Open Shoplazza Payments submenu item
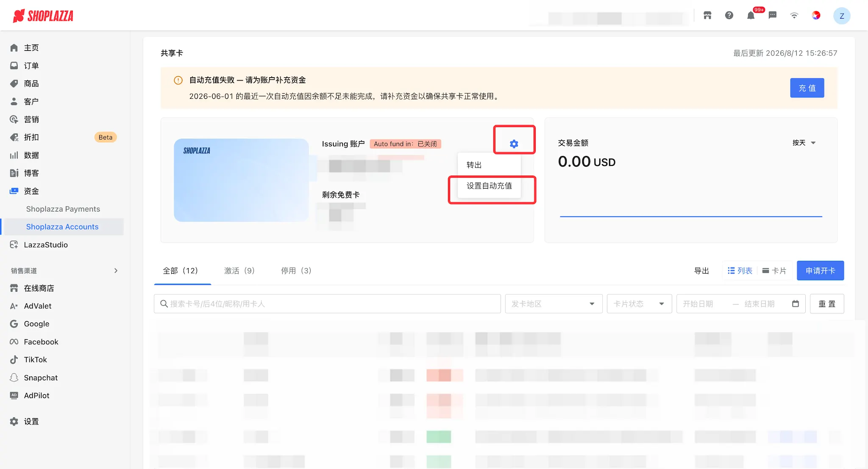Screen dimensions: 868x469 click(63, 209)
